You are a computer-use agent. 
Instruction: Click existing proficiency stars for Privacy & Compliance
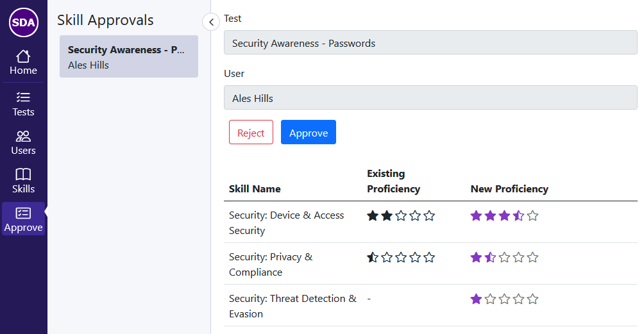pos(401,258)
